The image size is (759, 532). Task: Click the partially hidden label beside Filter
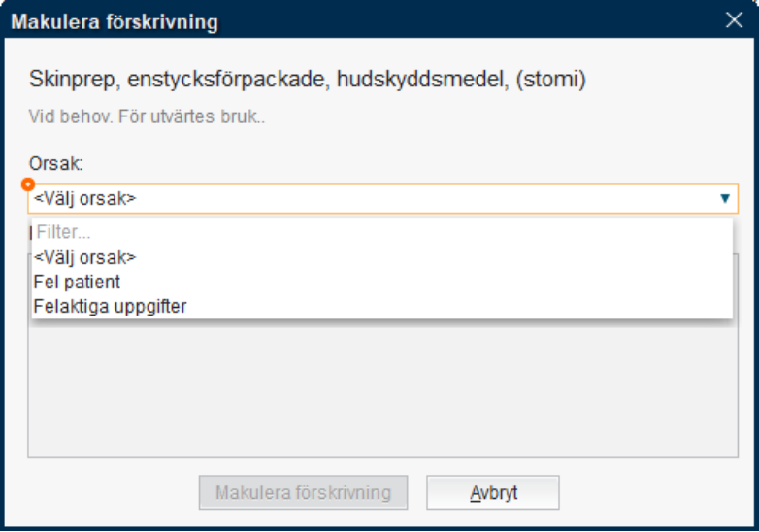30,233
